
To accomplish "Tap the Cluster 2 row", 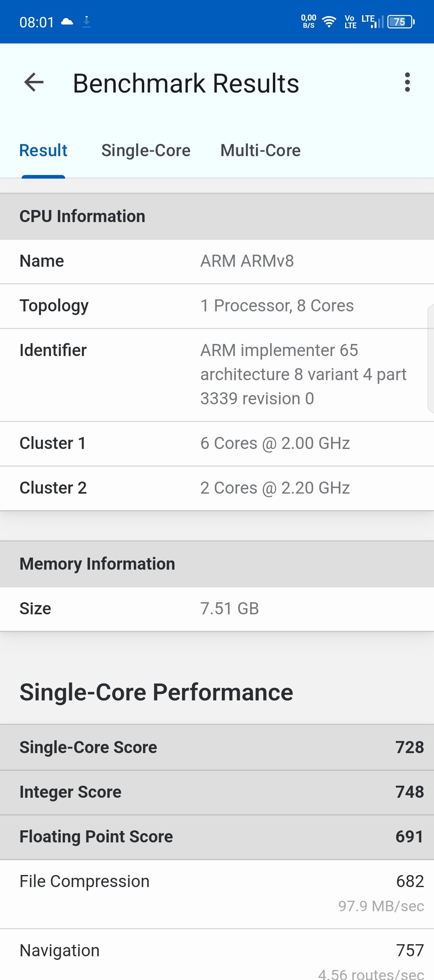I will pos(217,488).
